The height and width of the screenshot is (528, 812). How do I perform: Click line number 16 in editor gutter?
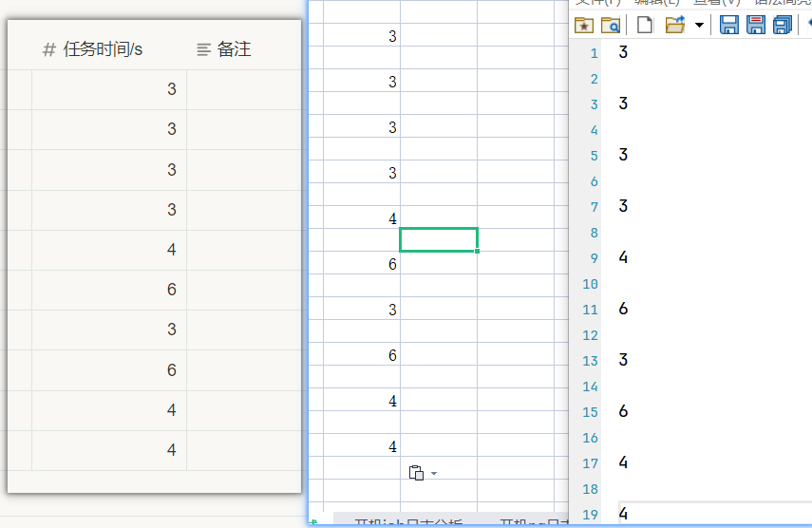[x=591, y=438]
